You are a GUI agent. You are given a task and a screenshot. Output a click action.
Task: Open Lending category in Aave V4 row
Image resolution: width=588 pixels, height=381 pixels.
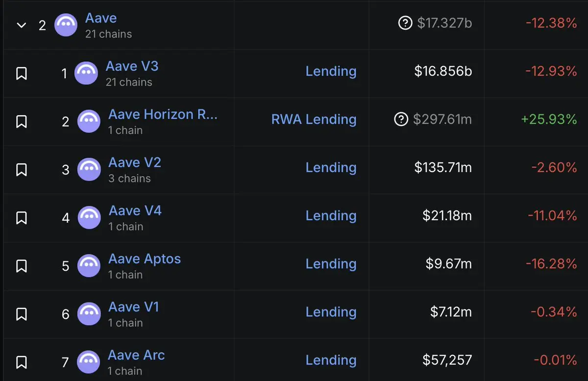(x=331, y=216)
